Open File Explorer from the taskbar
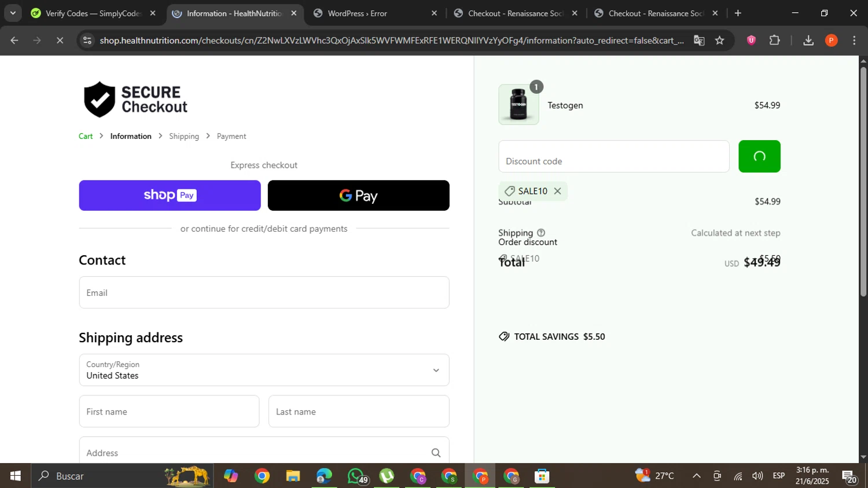 [x=293, y=476]
